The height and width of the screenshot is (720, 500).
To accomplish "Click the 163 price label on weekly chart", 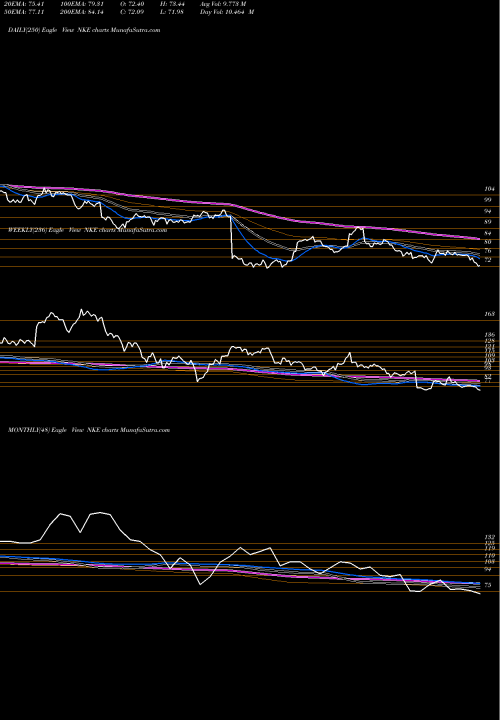I will click(489, 314).
